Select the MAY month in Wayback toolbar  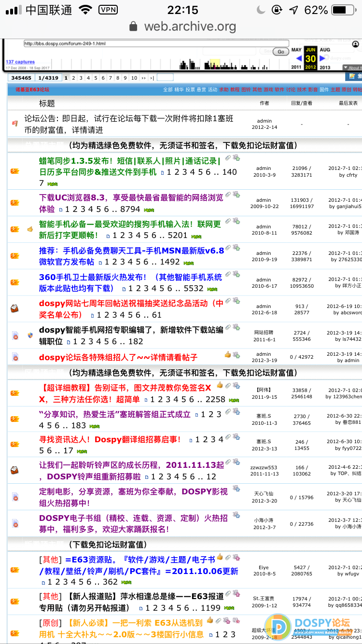[x=296, y=50]
